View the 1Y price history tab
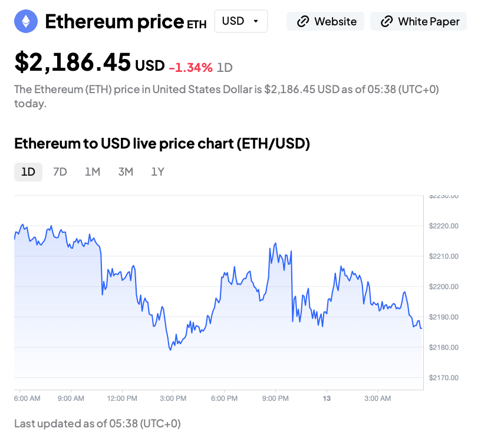 pyautogui.click(x=157, y=172)
